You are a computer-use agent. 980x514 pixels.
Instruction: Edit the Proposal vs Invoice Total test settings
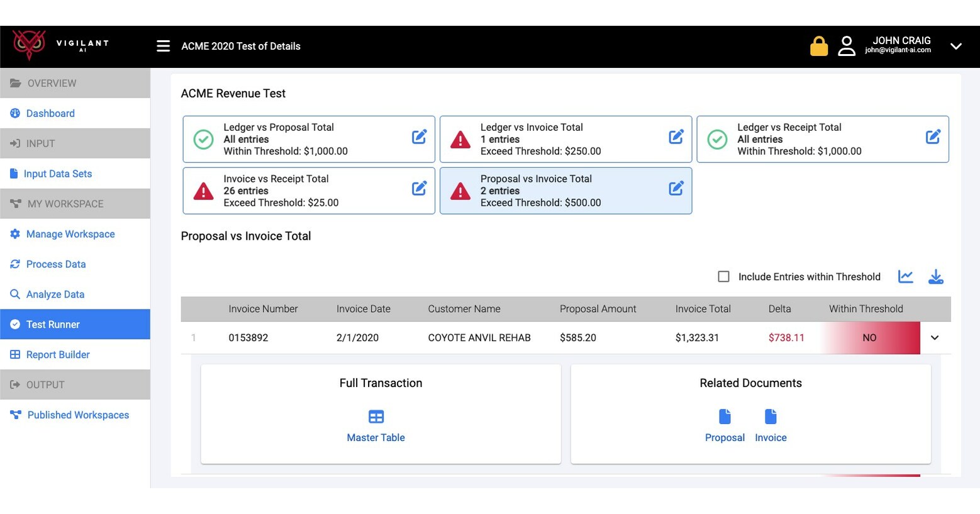click(x=676, y=187)
